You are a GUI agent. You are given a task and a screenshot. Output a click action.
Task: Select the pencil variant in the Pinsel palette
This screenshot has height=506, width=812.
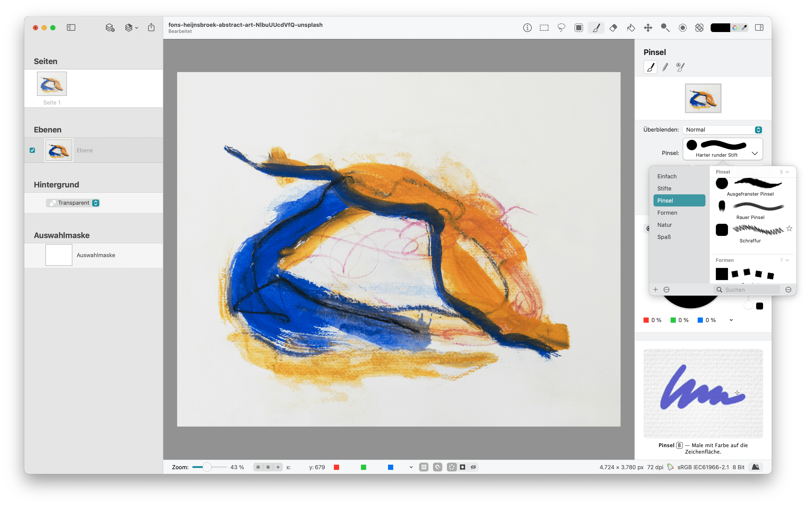pos(665,67)
